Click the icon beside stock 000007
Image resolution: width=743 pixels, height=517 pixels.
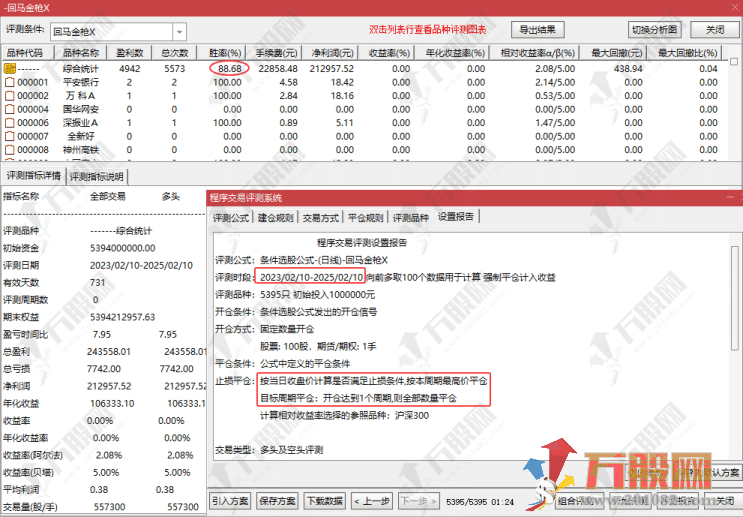click(x=9, y=136)
